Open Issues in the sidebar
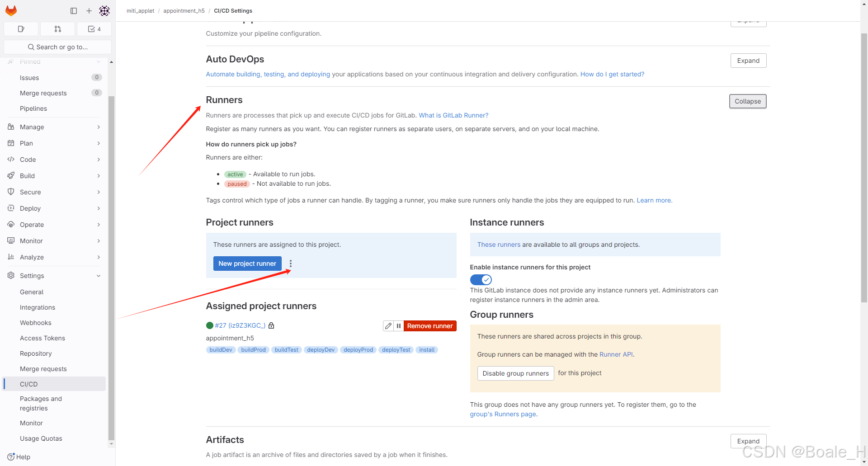 pos(54,78)
